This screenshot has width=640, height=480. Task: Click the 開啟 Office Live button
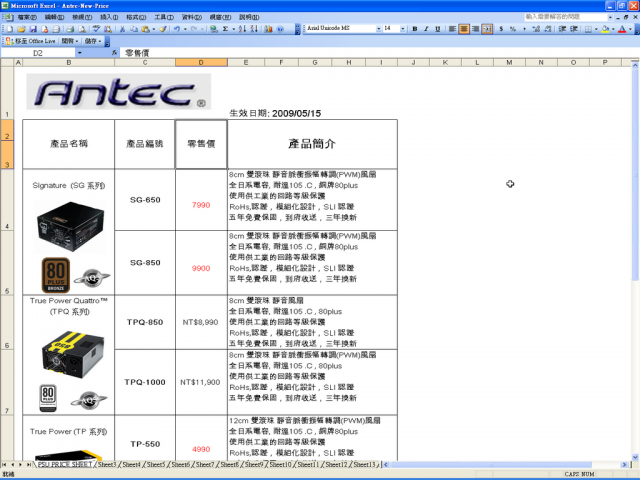70,41
